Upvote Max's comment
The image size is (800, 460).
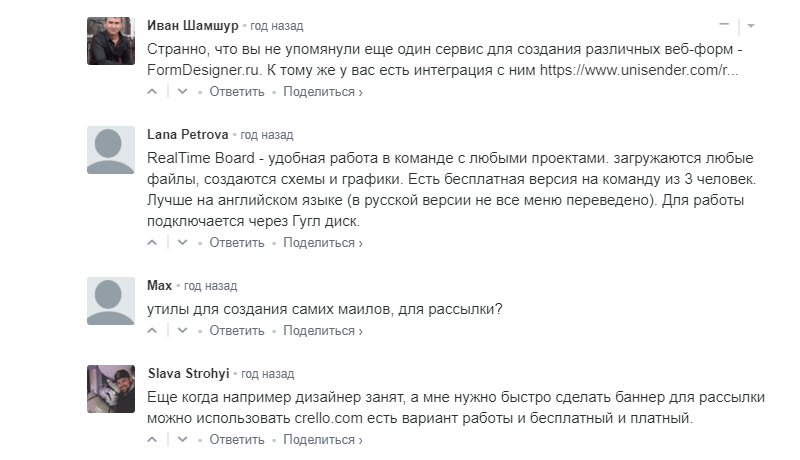click(x=152, y=331)
